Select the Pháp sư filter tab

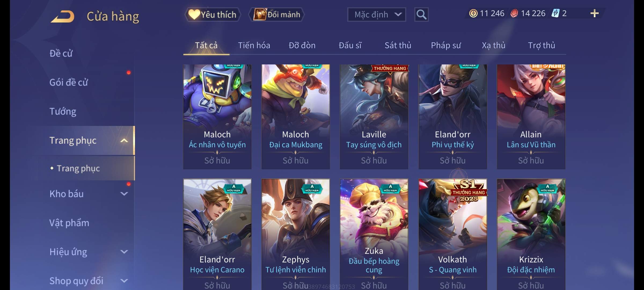446,45
